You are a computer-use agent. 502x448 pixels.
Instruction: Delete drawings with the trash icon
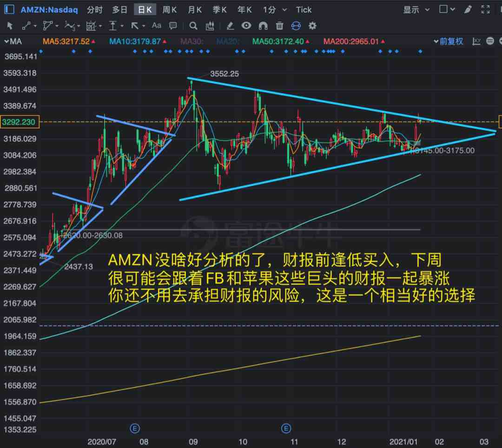pyautogui.click(x=279, y=26)
